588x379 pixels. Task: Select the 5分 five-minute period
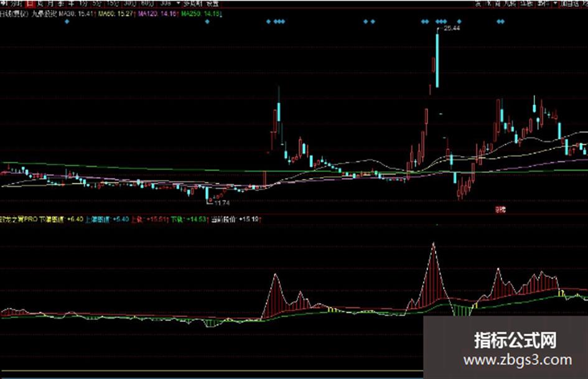(96, 4)
